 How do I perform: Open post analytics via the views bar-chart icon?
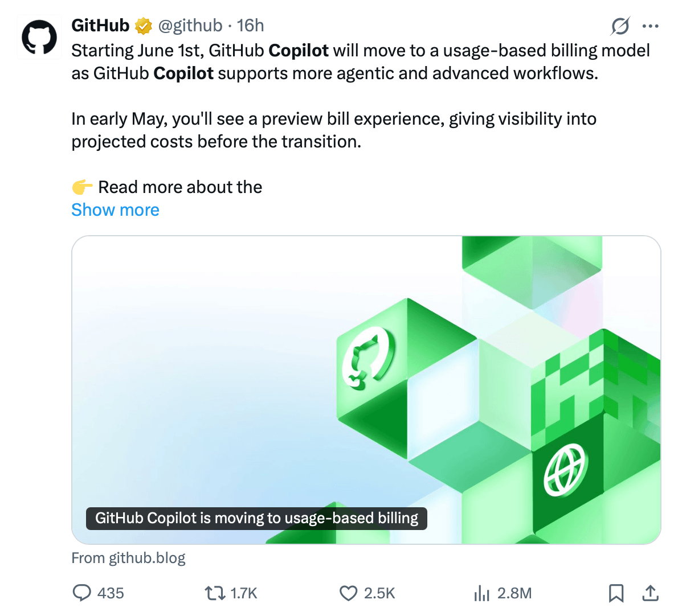coord(482,593)
